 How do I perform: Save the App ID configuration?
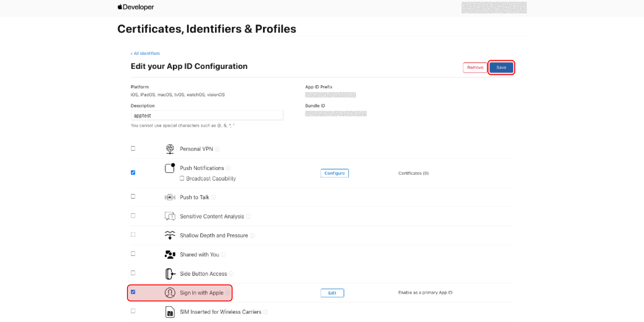pos(501,68)
